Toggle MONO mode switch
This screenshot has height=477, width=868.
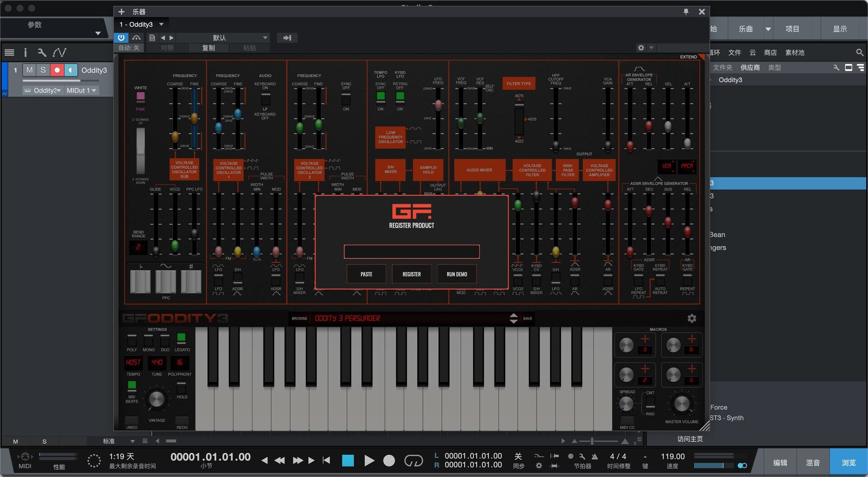148,340
